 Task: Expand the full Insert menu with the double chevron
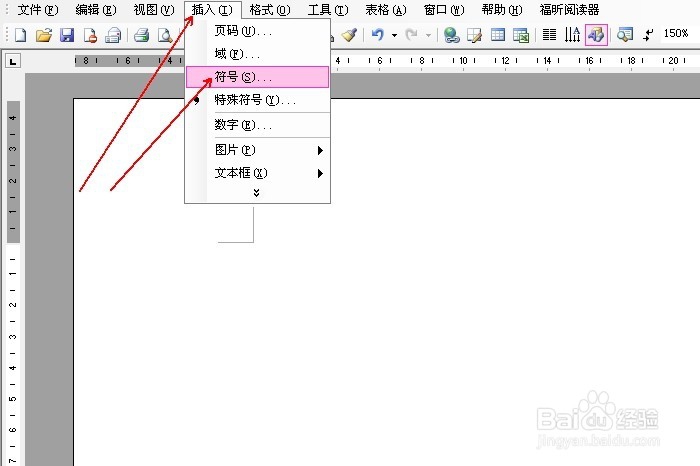[x=256, y=193]
